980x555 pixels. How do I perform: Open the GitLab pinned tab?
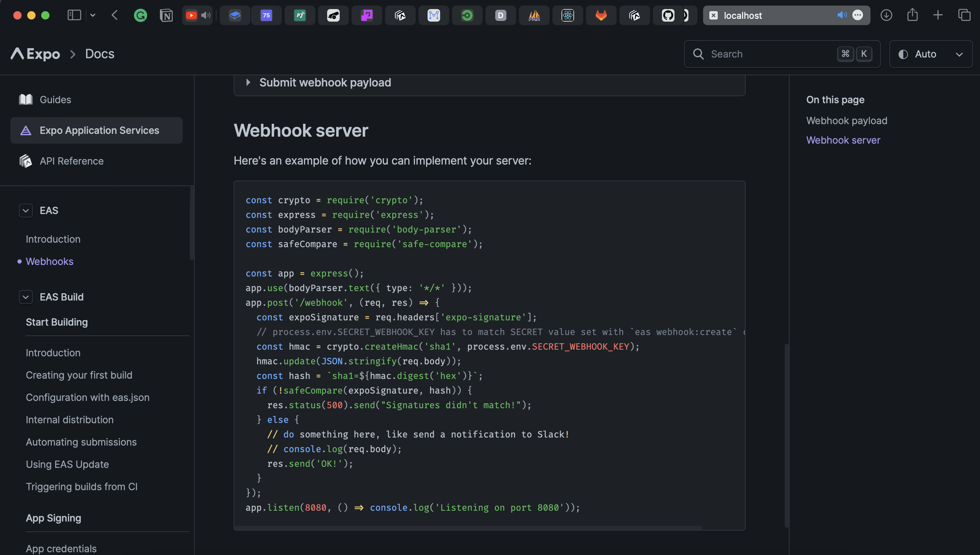pyautogui.click(x=601, y=15)
